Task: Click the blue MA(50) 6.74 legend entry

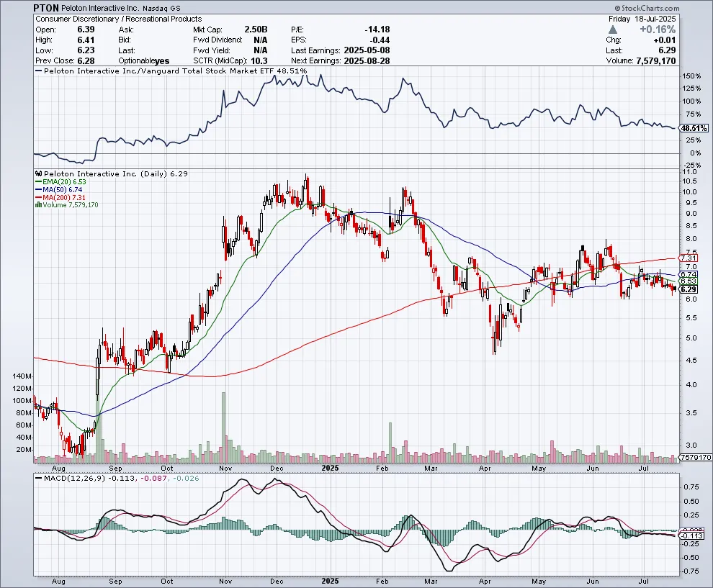Action: click(x=59, y=189)
